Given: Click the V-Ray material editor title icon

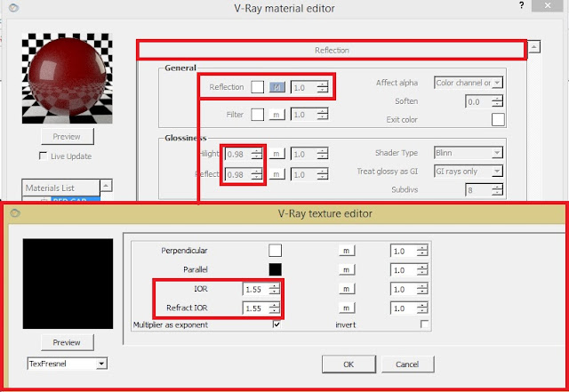Looking at the screenshot, I should coord(13,8).
